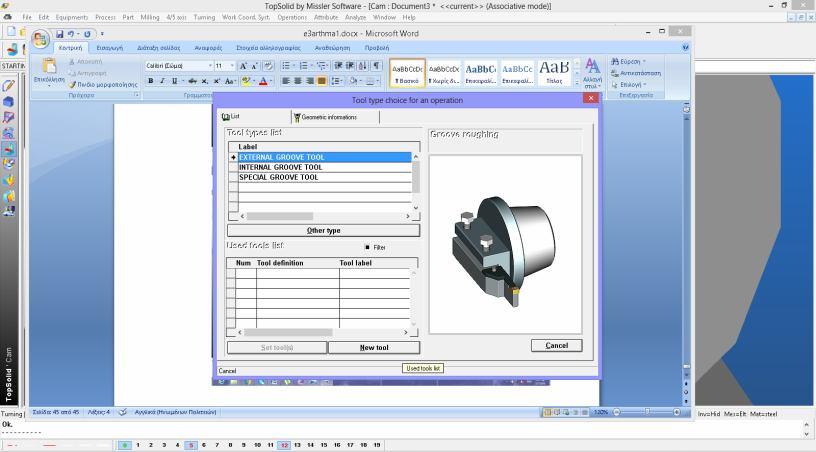
Task: Increase paragraph indent
Action: [350, 66]
